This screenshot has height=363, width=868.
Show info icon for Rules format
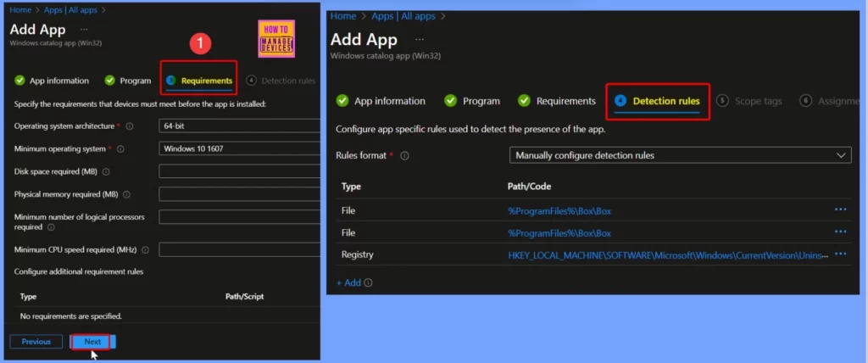[404, 156]
